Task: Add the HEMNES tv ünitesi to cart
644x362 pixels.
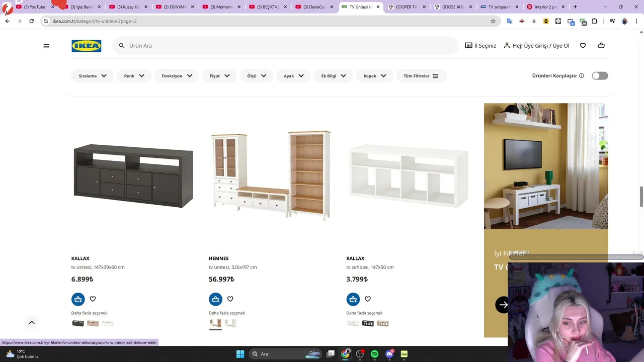Action: [215, 299]
